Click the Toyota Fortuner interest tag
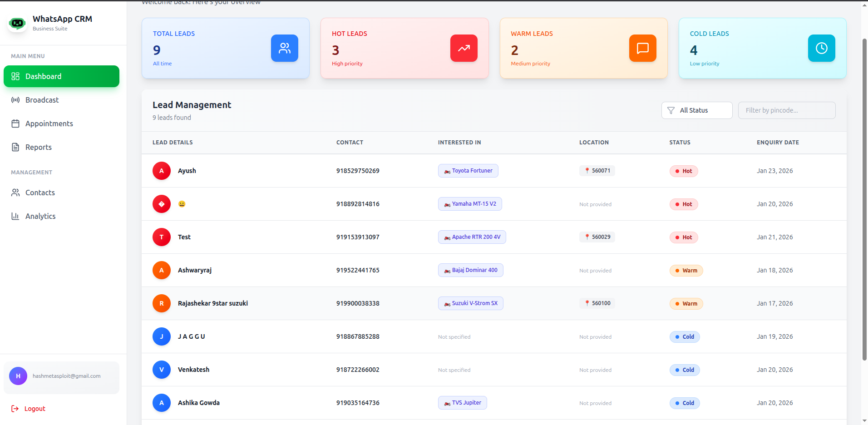Screen dimensions: 868x425 [468, 171]
